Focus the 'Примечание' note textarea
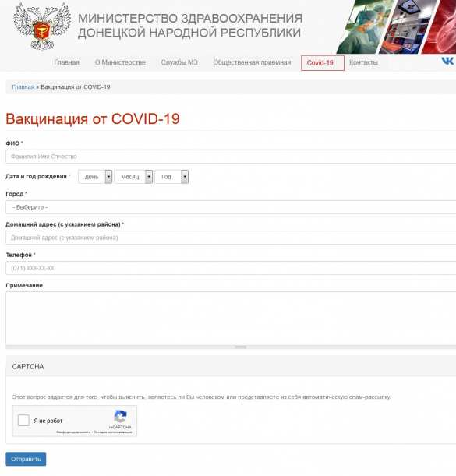The image size is (456, 476). (x=231, y=319)
